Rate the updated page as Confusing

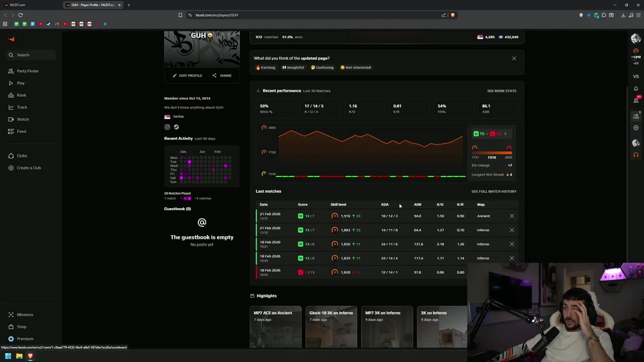[x=322, y=67]
